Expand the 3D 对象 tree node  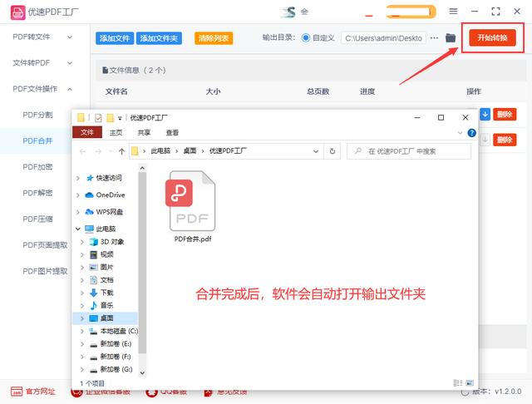(82, 242)
